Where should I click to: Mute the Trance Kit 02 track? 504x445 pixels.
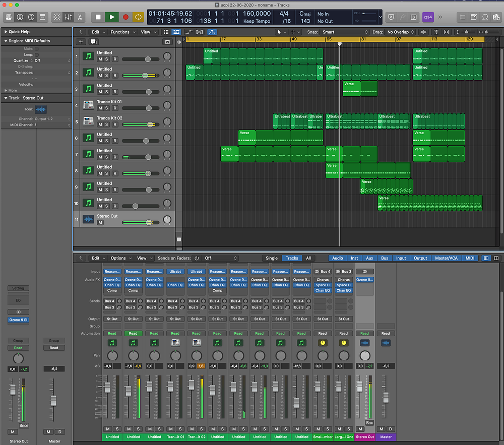pos(100,124)
